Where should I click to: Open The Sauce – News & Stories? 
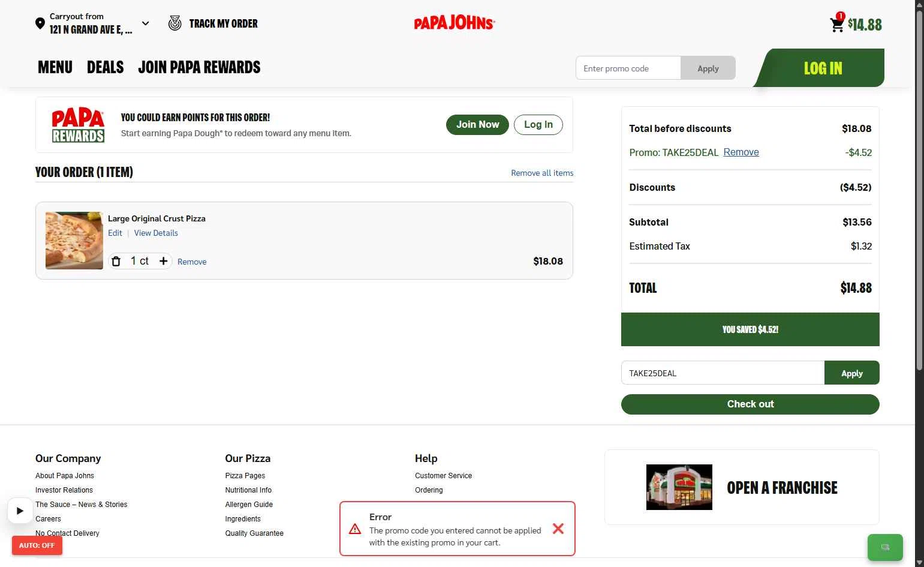(x=82, y=505)
